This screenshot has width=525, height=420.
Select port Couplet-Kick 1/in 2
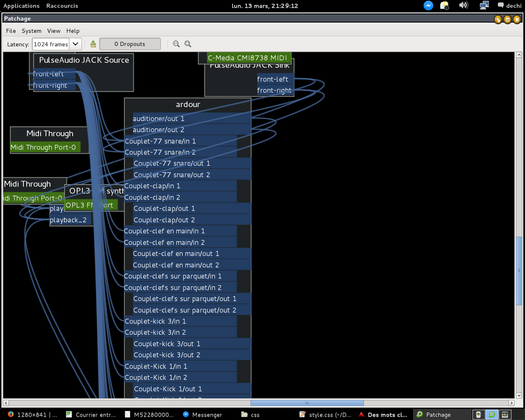pyautogui.click(x=180, y=377)
